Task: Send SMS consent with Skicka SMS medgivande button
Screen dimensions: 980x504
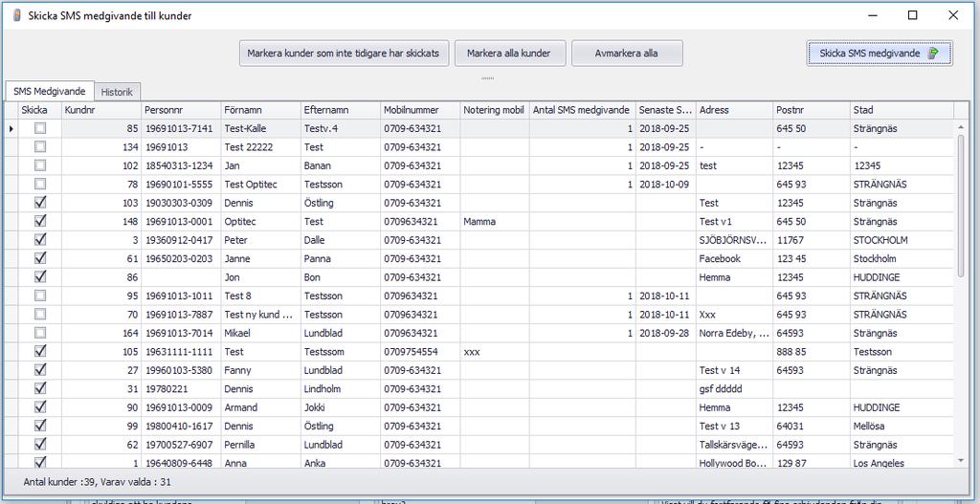Action: point(880,54)
